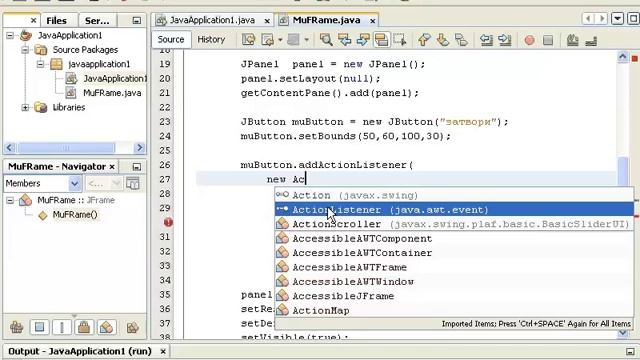
Task: Close the MuFRame Navigator tab
Action: tap(111, 167)
